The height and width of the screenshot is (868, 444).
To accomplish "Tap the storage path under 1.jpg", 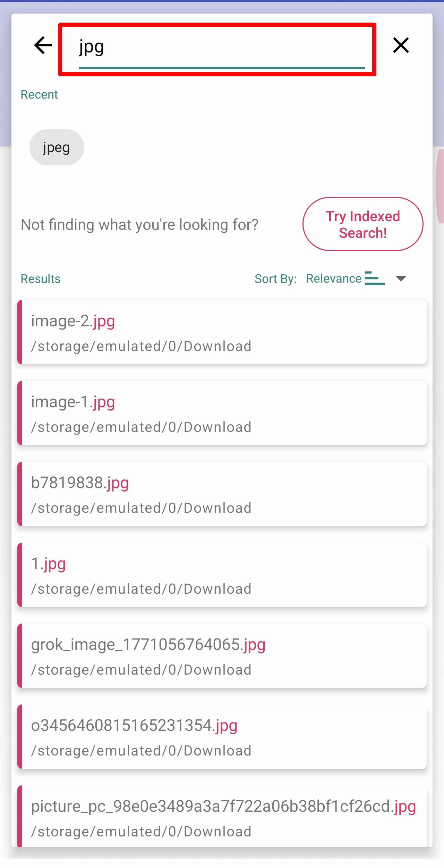I will click(x=141, y=589).
